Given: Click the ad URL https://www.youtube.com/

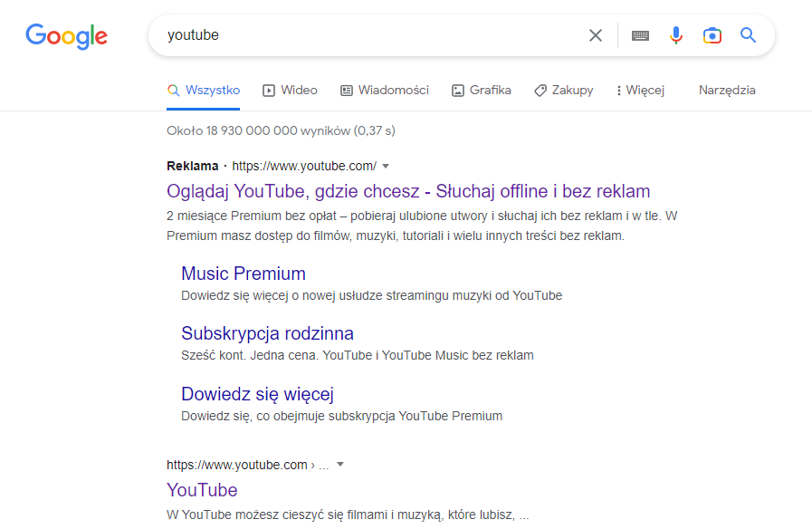Looking at the screenshot, I should (x=304, y=167).
